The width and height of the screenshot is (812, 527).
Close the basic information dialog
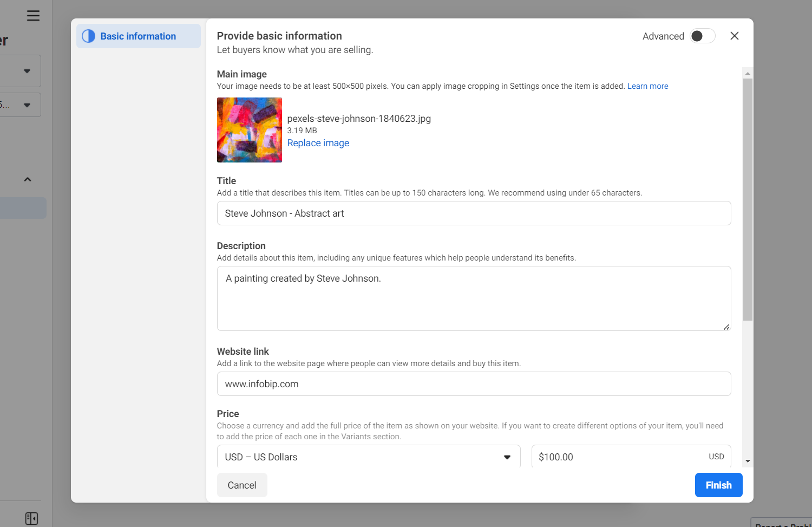pos(734,36)
